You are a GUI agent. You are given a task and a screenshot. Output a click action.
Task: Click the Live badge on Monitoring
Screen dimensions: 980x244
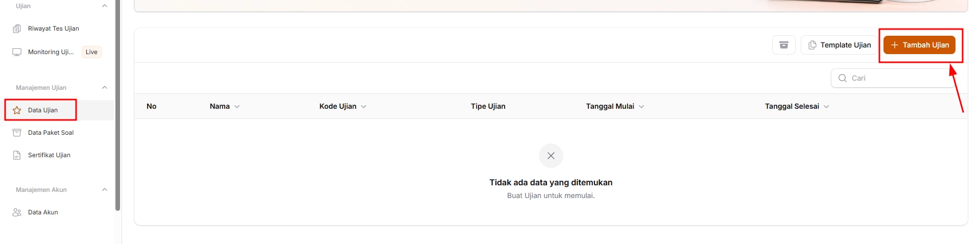pyautogui.click(x=91, y=52)
